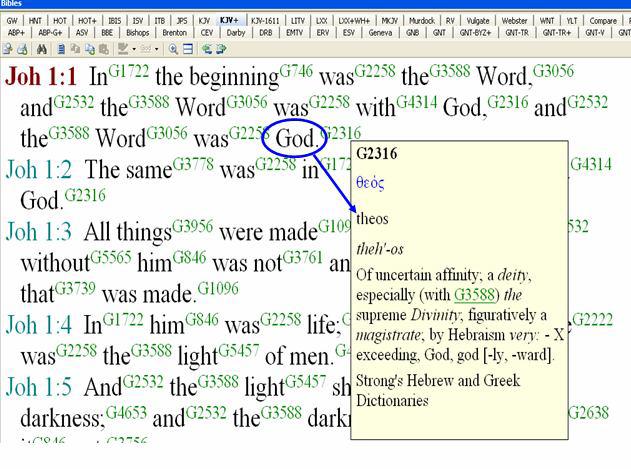Click the print icon in the toolbar
This screenshot has width=631, height=469.
point(23,49)
